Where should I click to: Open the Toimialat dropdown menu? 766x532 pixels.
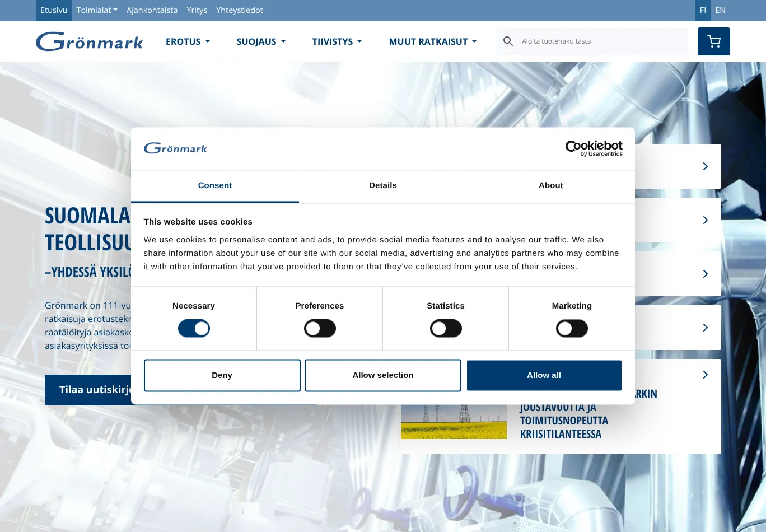click(x=96, y=10)
